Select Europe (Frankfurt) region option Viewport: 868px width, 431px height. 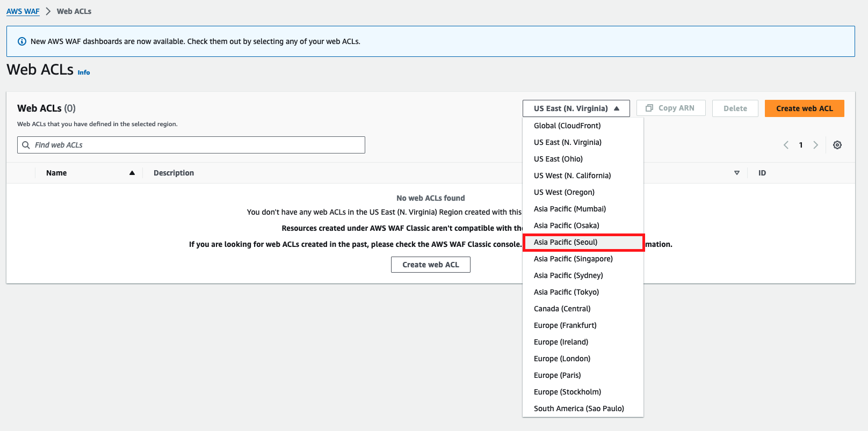pos(565,325)
